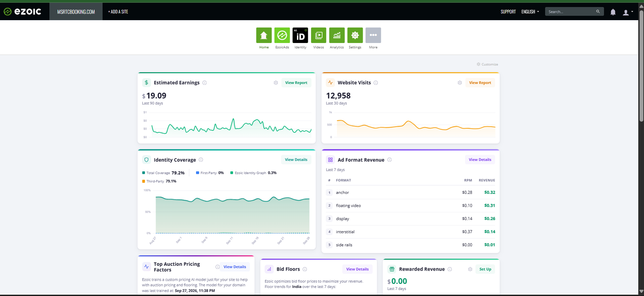
Task: View Details for Identity Coverage
Action: tap(296, 160)
